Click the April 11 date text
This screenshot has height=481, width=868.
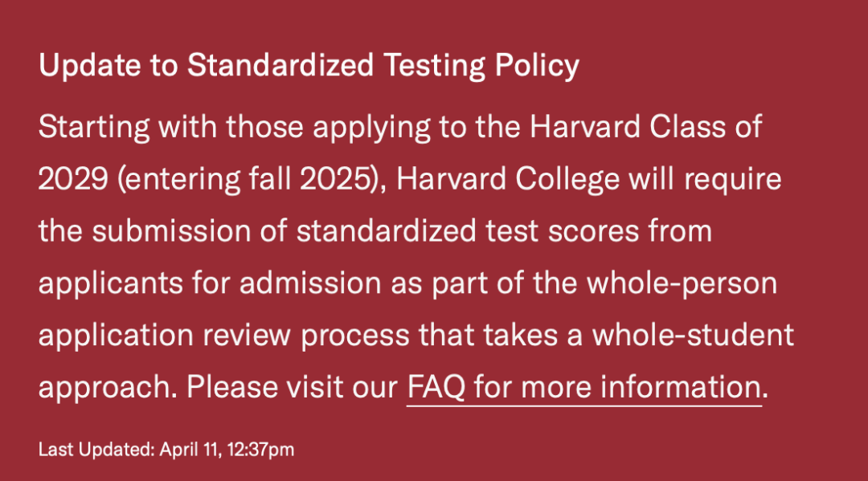[x=191, y=449]
